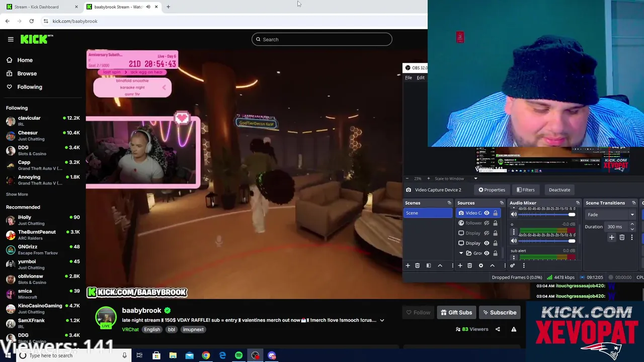The width and height of the screenshot is (644, 362).
Task: Open Audio Mixer bottom three-dot menu
Action: point(524,265)
